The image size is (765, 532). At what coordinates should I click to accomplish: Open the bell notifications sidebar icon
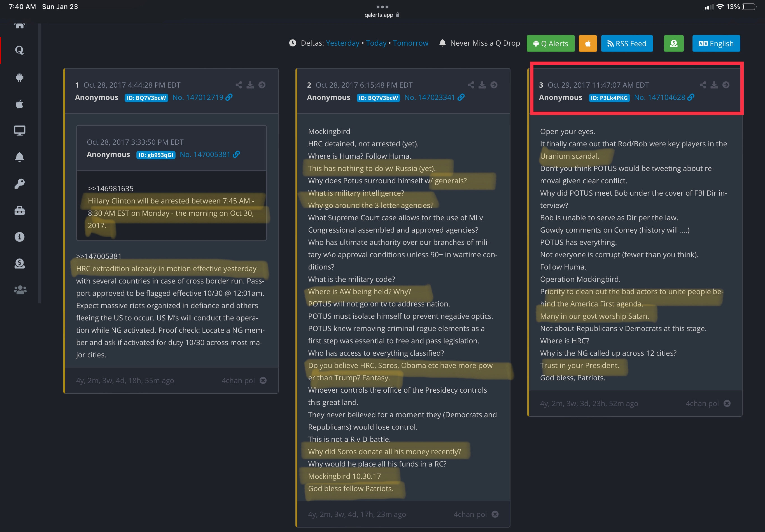tap(19, 157)
